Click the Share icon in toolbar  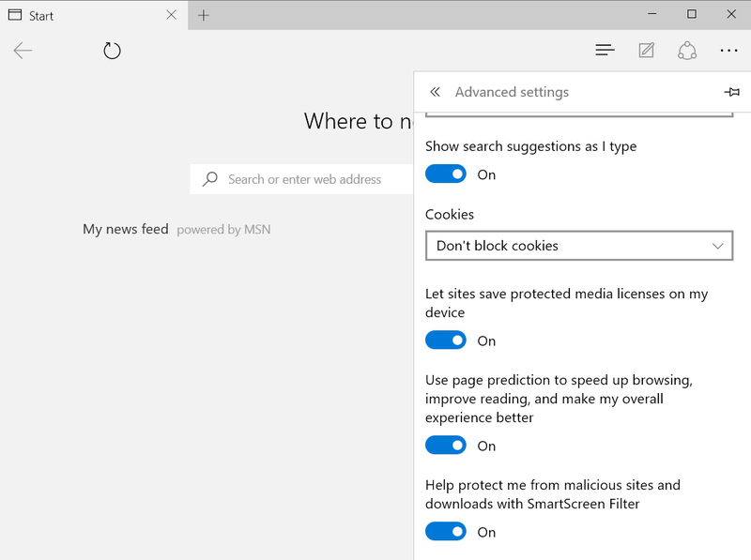687,51
